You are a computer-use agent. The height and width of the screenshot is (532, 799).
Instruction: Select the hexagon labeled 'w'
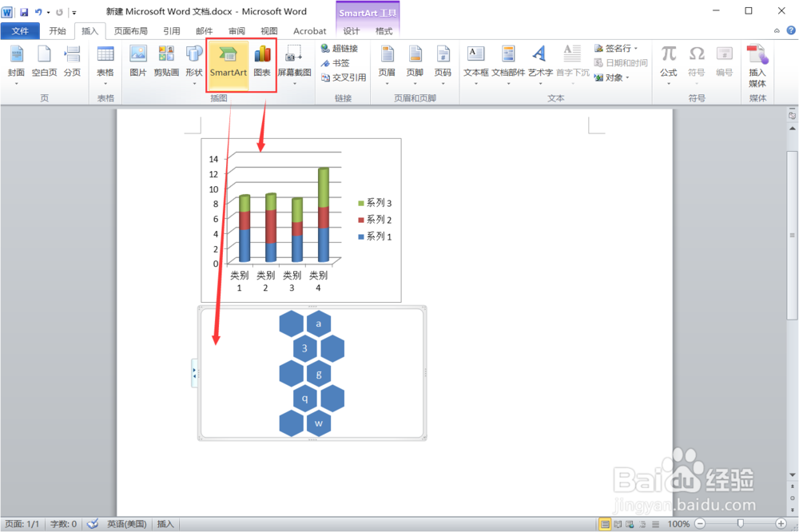click(319, 423)
